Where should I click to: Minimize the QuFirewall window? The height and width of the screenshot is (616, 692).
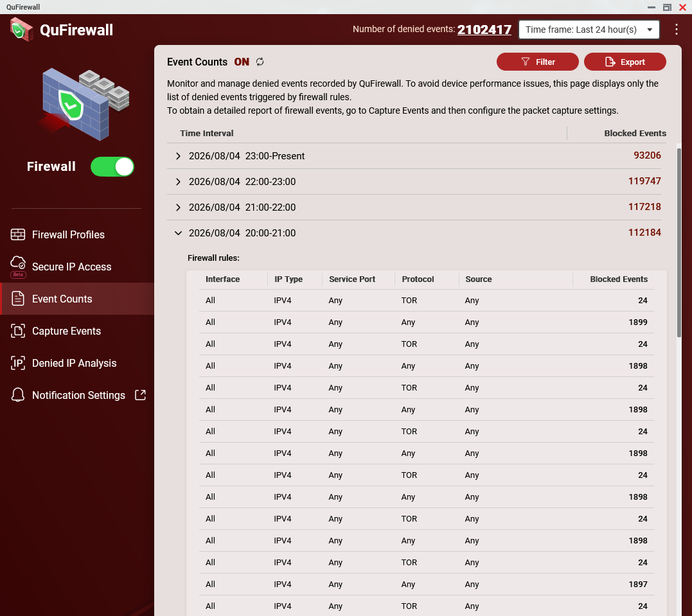(x=652, y=7)
